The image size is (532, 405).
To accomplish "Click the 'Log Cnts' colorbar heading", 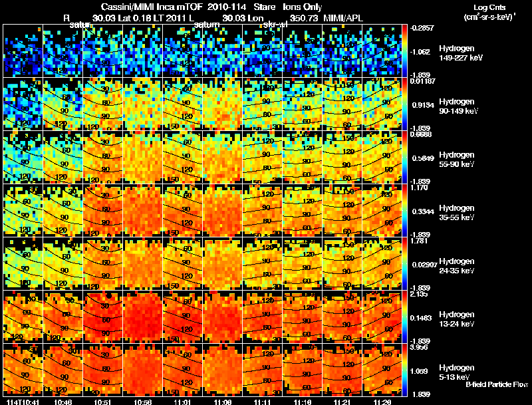I will [489, 7].
